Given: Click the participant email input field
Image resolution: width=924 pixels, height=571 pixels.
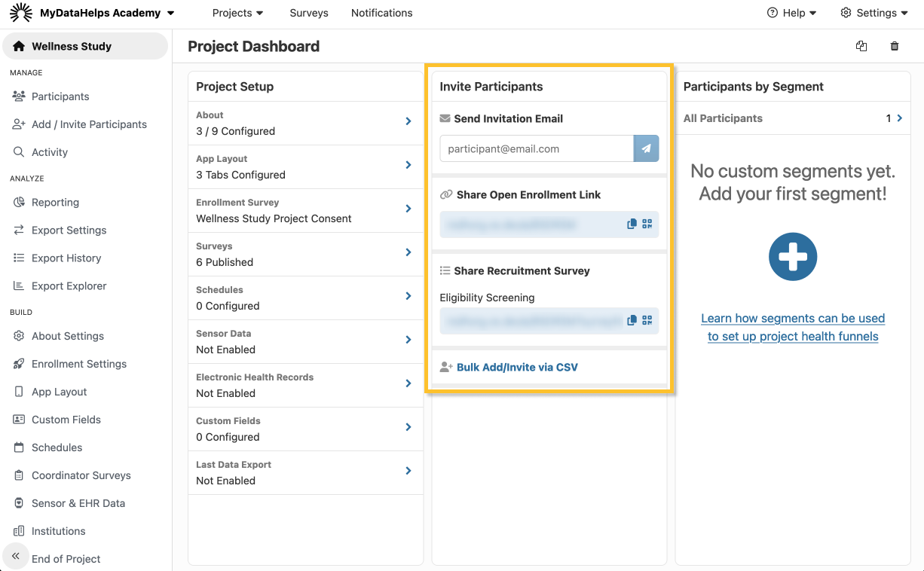Looking at the screenshot, I should point(536,149).
